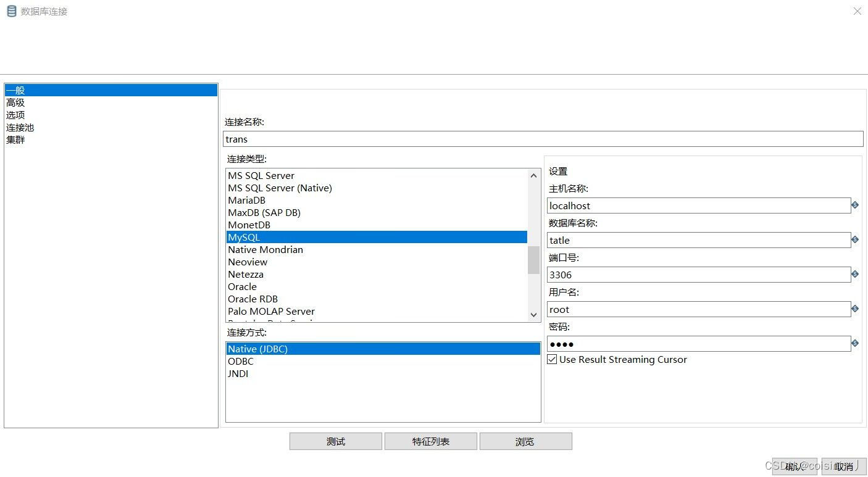This screenshot has height=477, width=868.
Task: Click the variable icon beside 密码 field
Action: click(855, 342)
